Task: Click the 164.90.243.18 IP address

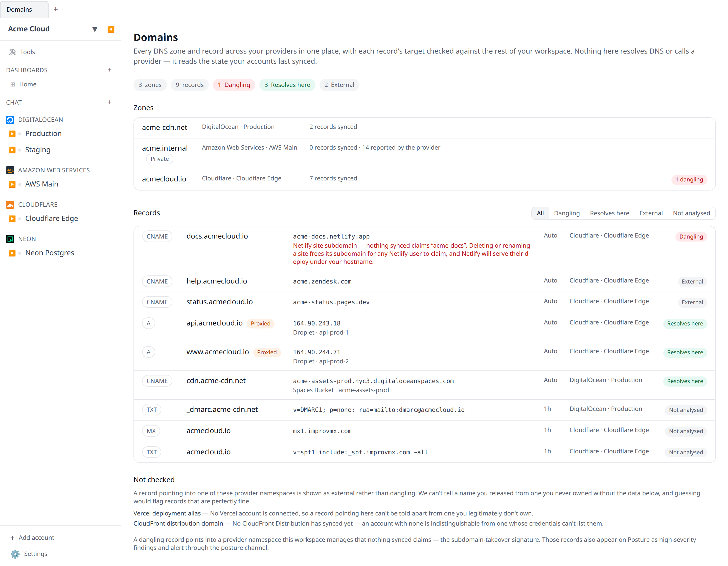Action: click(x=317, y=323)
